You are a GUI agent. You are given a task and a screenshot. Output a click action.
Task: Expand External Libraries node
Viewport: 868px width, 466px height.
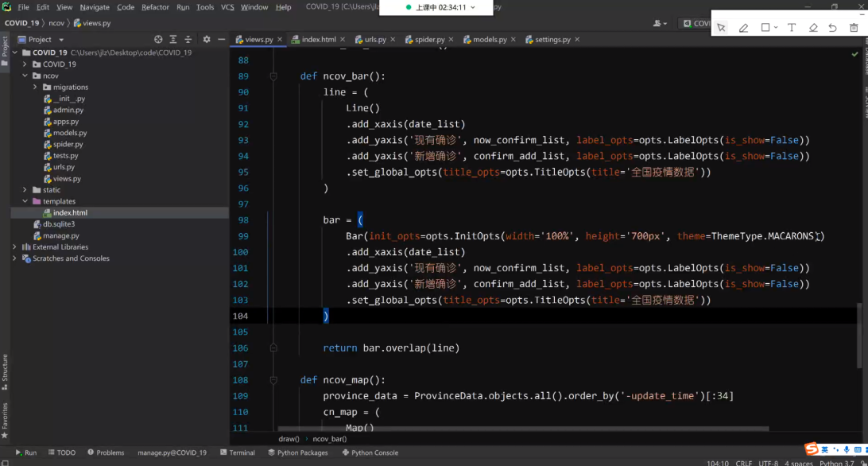point(15,247)
